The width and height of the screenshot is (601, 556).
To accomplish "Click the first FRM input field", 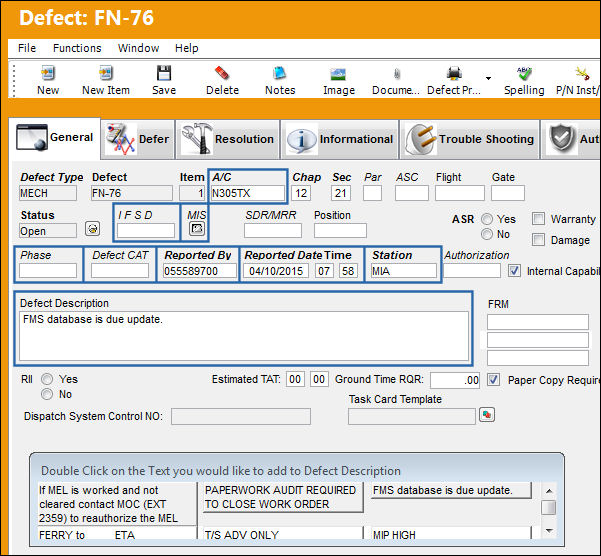I will tap(538, 322).
